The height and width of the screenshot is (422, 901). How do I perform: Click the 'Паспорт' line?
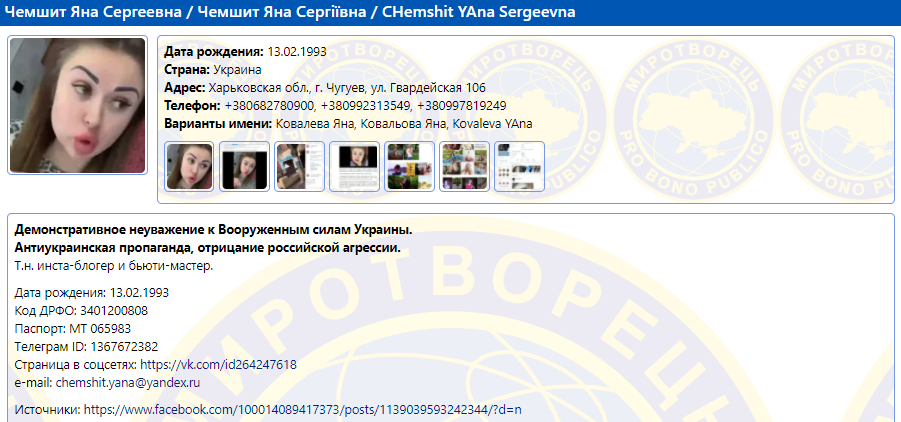point(72,329)
